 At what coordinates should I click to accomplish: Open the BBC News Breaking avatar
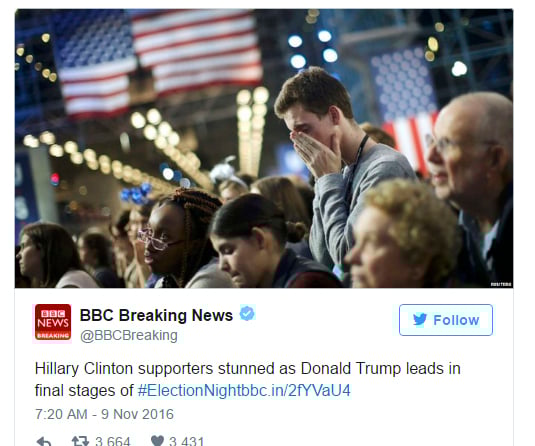click(53, 322)
